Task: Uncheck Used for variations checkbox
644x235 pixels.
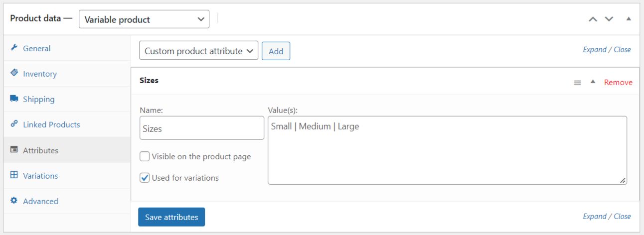Action: (145, 178)
